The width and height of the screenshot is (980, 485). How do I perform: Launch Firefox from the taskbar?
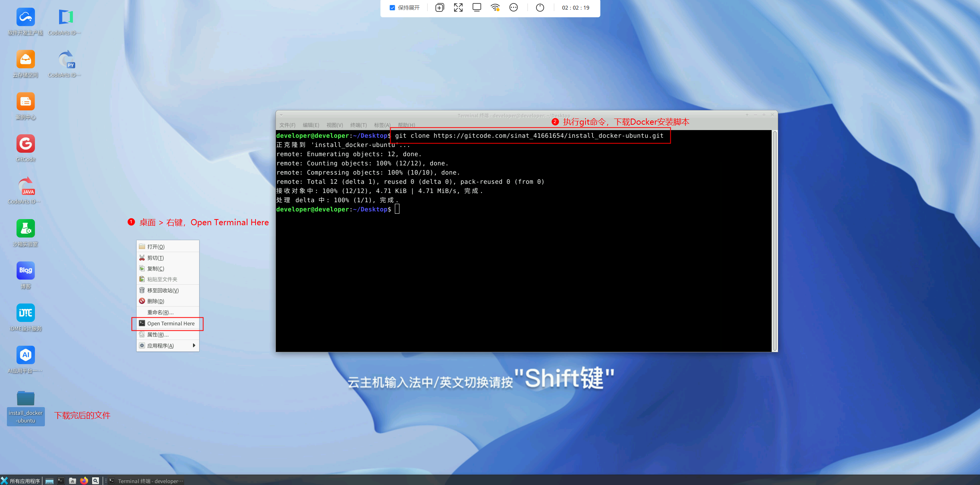(84, 480)
